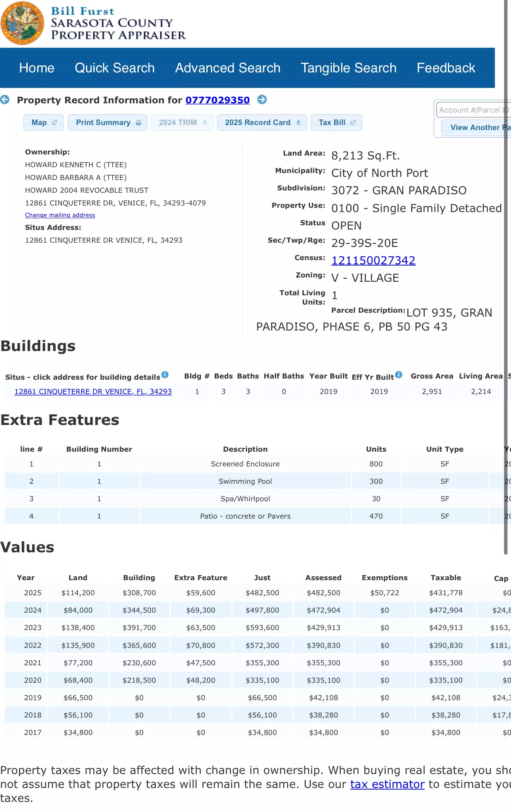Click owner HOWARD KENNETH C (TTEE)
Image resolution: width=511 pixels, height=812 pixels.
point(76,165)
